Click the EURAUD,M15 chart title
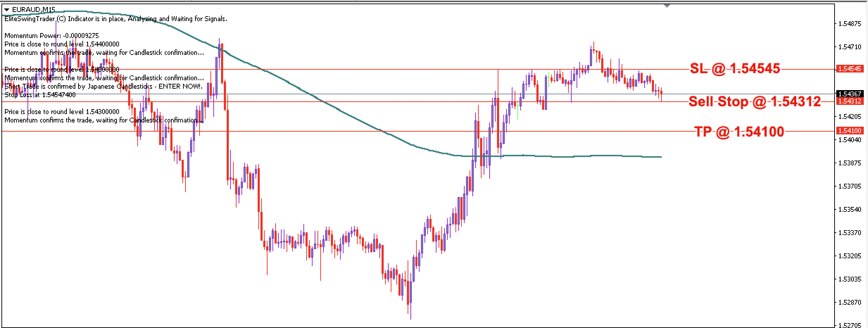 pyautogui.click(x=33, y=10)
